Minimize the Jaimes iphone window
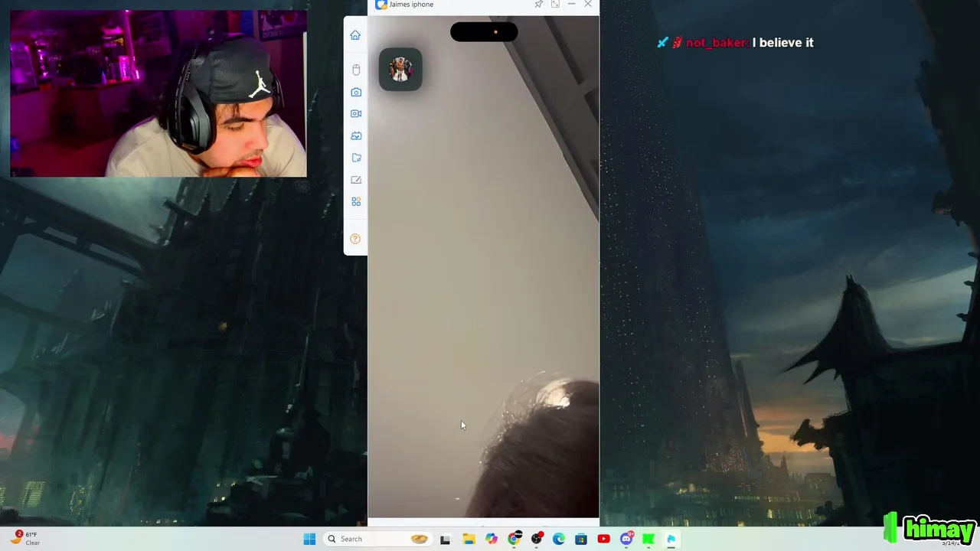Image resolution: width=980 pixels, height=551 pixels. (x=571, y=5)
